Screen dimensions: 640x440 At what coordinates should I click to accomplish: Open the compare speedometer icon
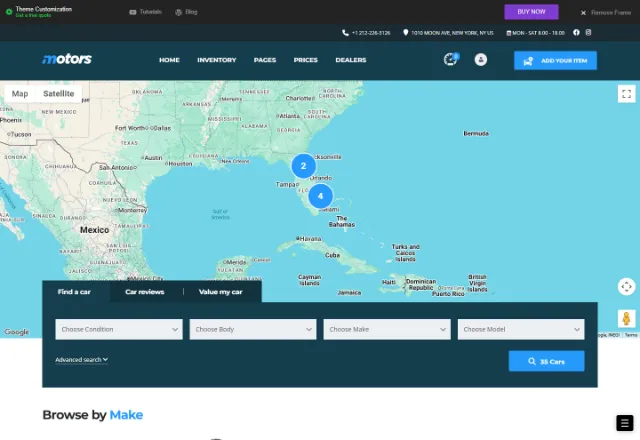pos(451,60)
